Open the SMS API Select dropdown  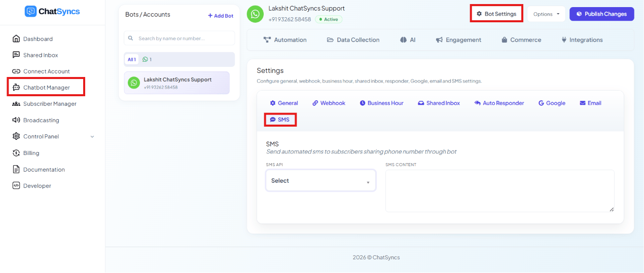(320, 180)
